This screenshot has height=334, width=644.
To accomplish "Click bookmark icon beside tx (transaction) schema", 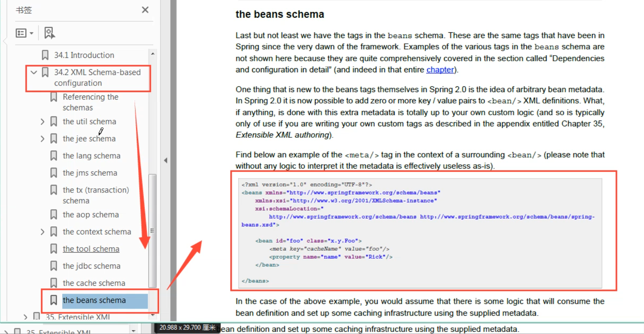I will [54, 190].
